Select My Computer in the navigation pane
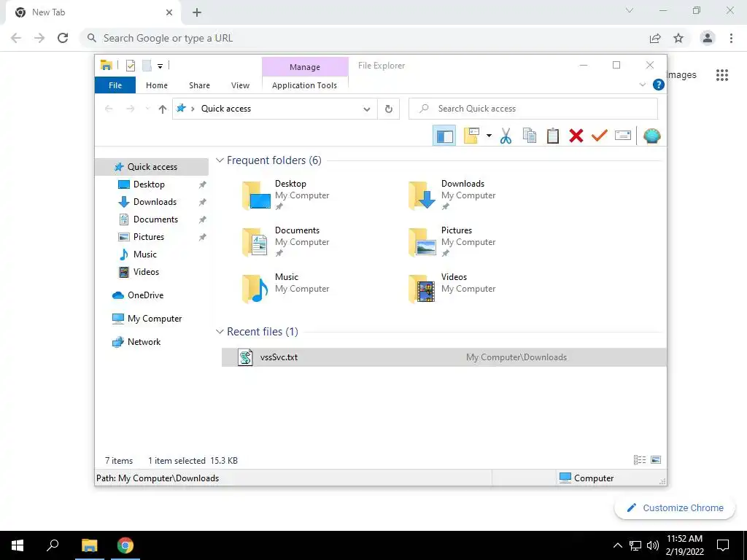 pyautogui.click(x=154, y=319)
